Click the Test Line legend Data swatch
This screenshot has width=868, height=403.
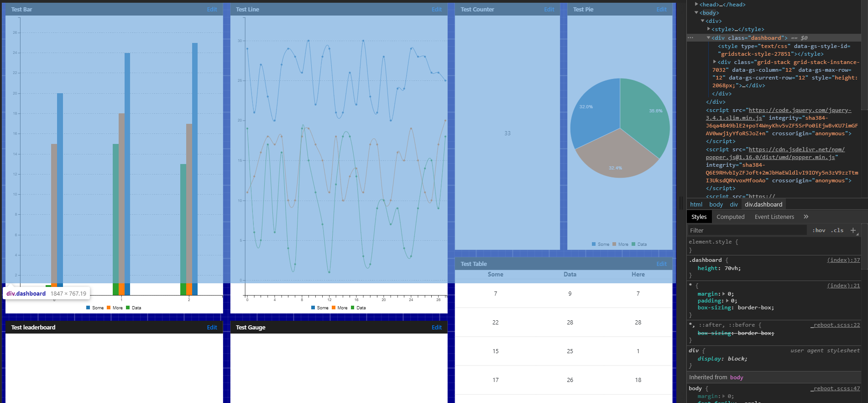point(353,308)
